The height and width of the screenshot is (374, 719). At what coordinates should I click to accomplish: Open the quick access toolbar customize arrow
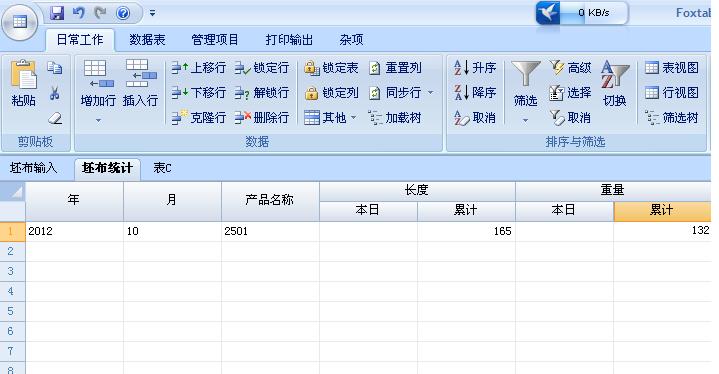[x=152, y=13]
